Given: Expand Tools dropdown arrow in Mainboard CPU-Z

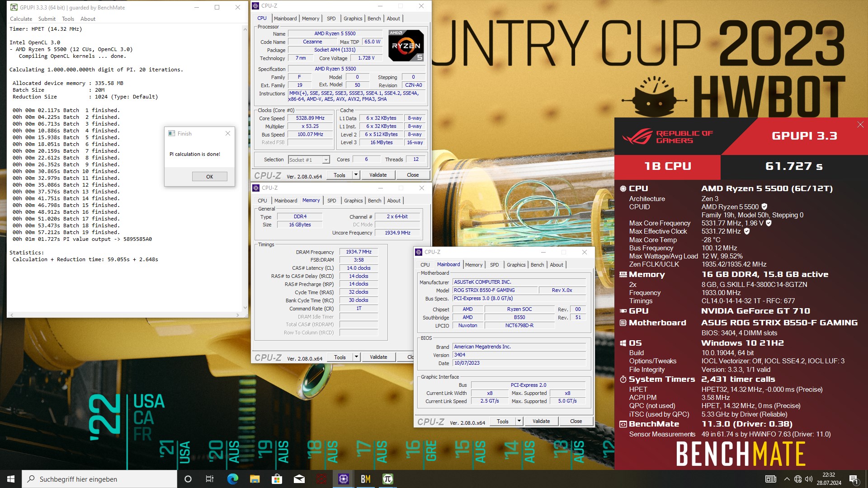Looking at the screenshot, I should (519, 421).
